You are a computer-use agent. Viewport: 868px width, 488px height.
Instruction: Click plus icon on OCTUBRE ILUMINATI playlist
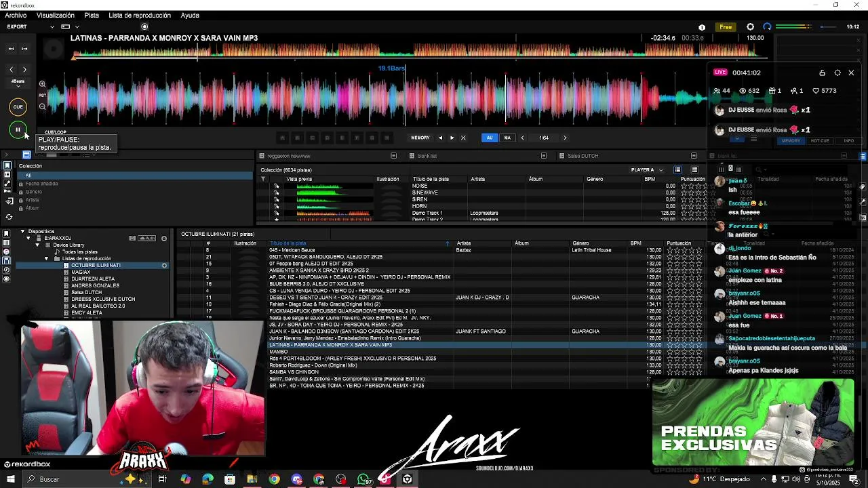click(164, 266)
